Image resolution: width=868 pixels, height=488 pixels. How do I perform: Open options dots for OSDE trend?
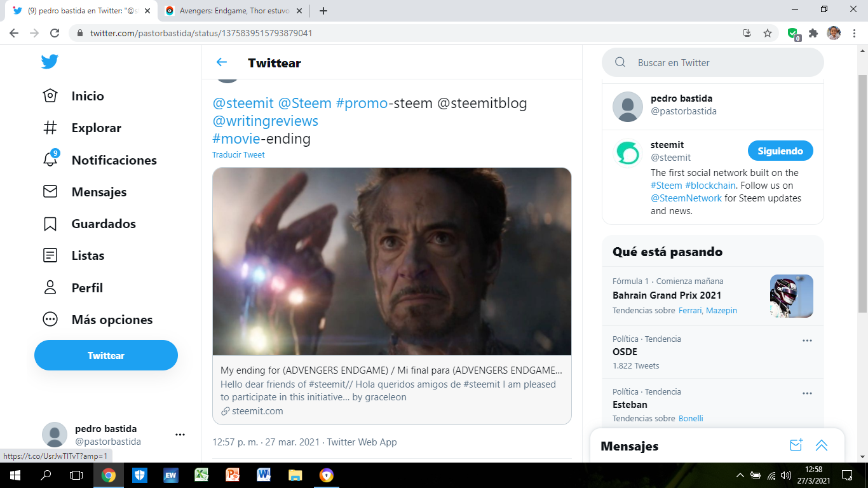807,341
